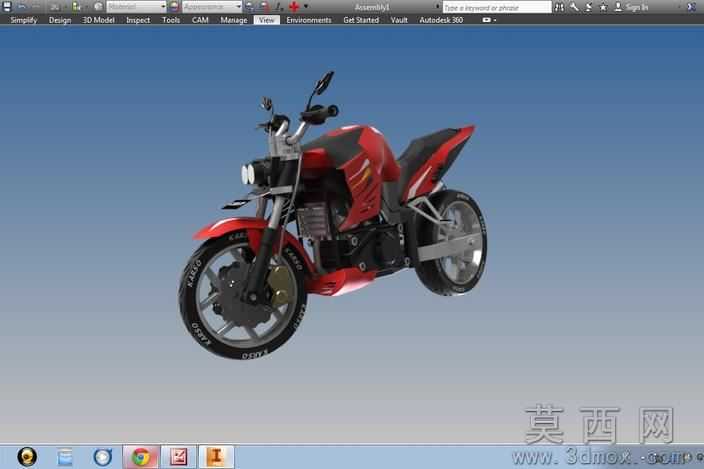This screenshot has height=469, width=704.
Task: Click the star favorites icon
Action: pos(603,7)
